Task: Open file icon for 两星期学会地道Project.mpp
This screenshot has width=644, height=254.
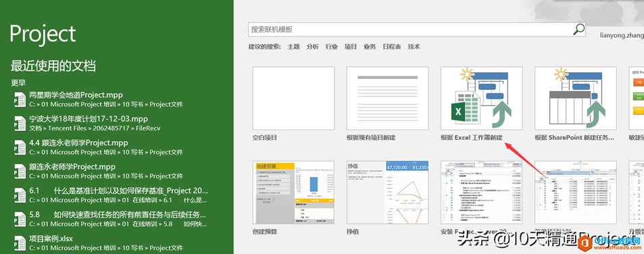Action: coord(20,99)
